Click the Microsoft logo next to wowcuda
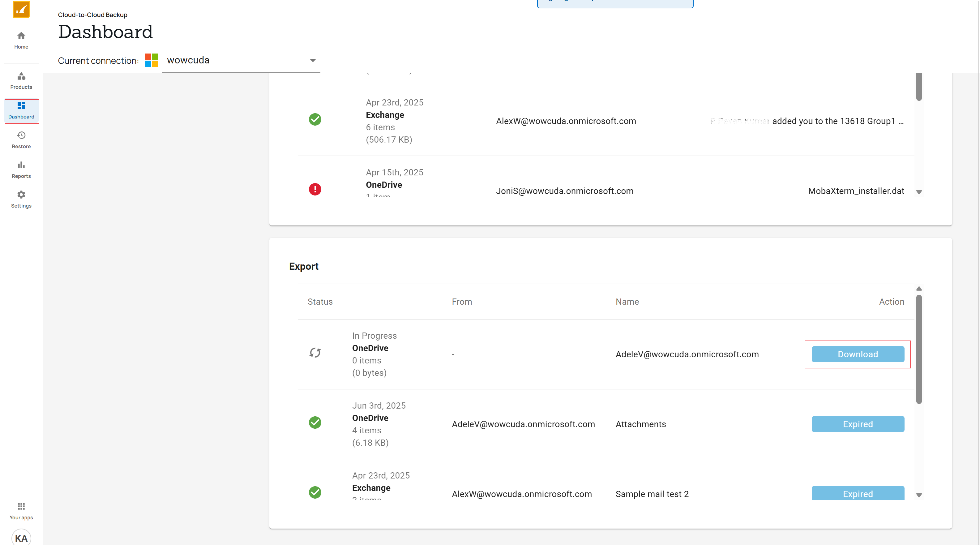The height and width of the screenshot is (545, 980). click(x=152, y=60)
